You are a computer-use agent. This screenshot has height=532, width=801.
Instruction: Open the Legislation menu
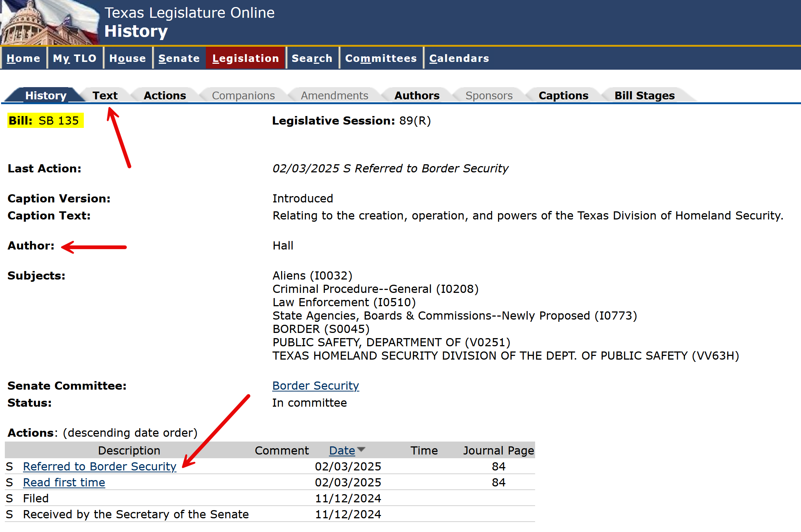coord(245,58)
